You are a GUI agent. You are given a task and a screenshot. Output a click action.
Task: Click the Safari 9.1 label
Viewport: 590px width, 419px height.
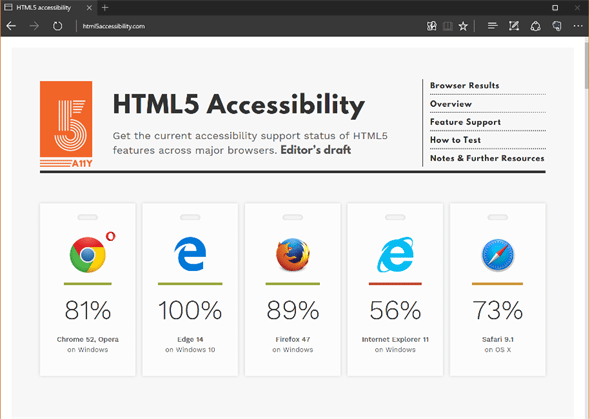tap(498, 339)
